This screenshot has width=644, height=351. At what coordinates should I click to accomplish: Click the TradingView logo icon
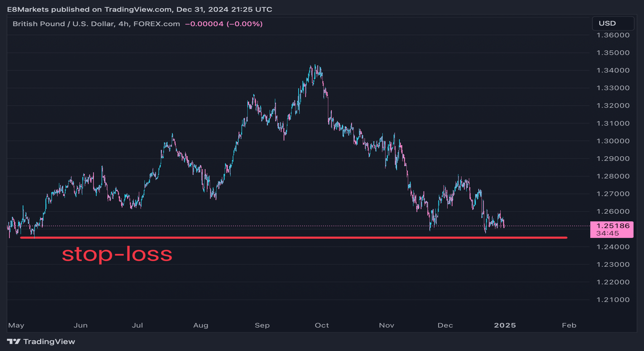click(x=14, y=342)
